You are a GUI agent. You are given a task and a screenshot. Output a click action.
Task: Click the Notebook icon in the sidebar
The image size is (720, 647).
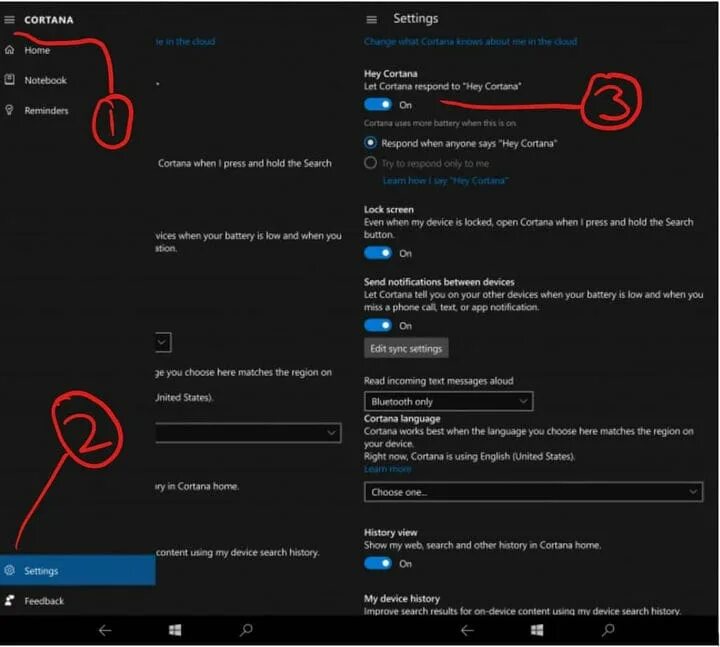coord(10,80)
